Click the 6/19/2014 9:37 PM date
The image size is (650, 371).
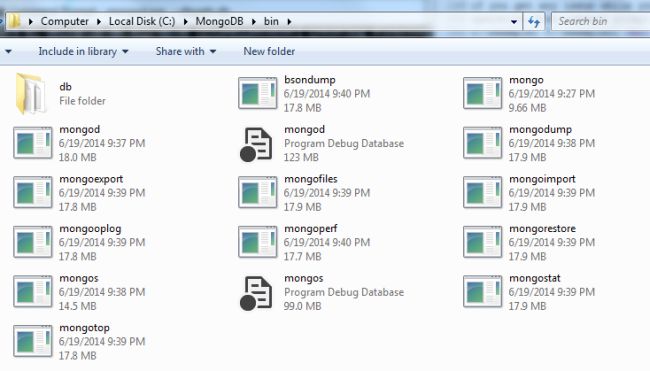[102, 143]
